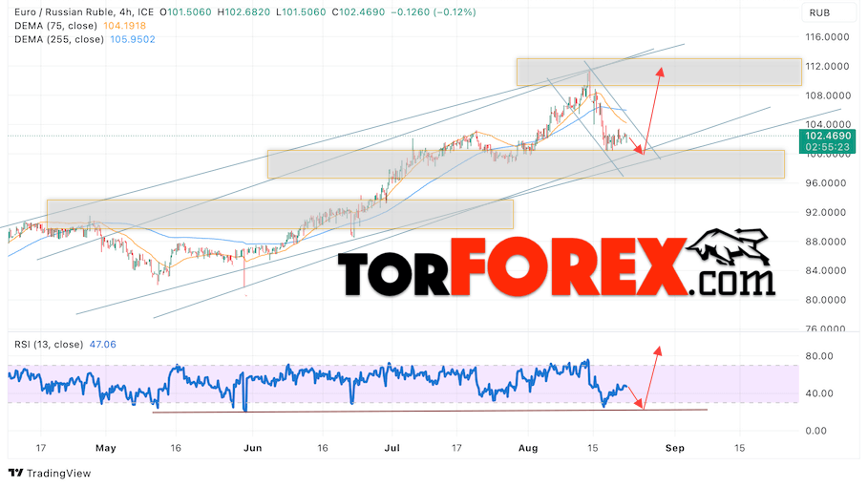Select the DEMA (75, close) indicator label
This screenshot has width=868, height=487.
pyautogui.click(x=55, y=26)
